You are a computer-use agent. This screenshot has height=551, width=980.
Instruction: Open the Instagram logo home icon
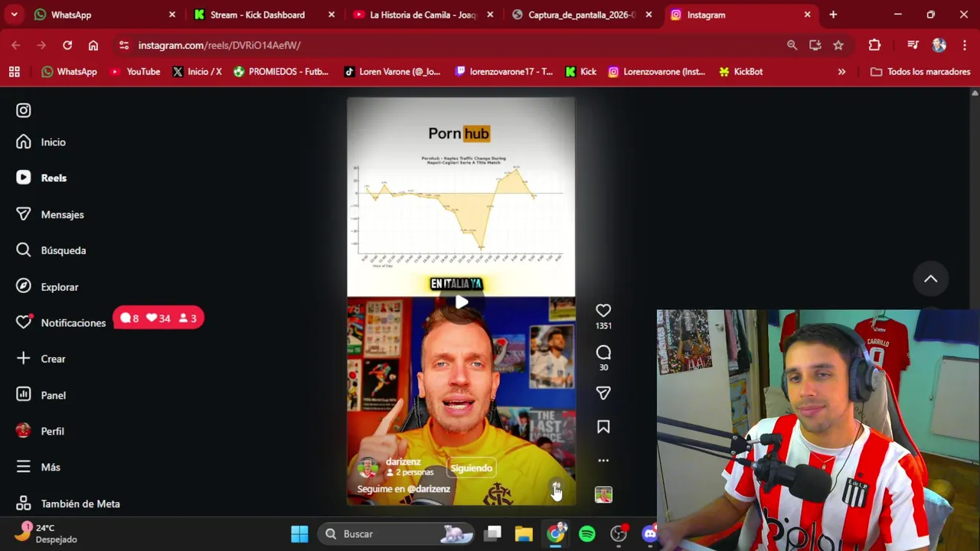24,110
